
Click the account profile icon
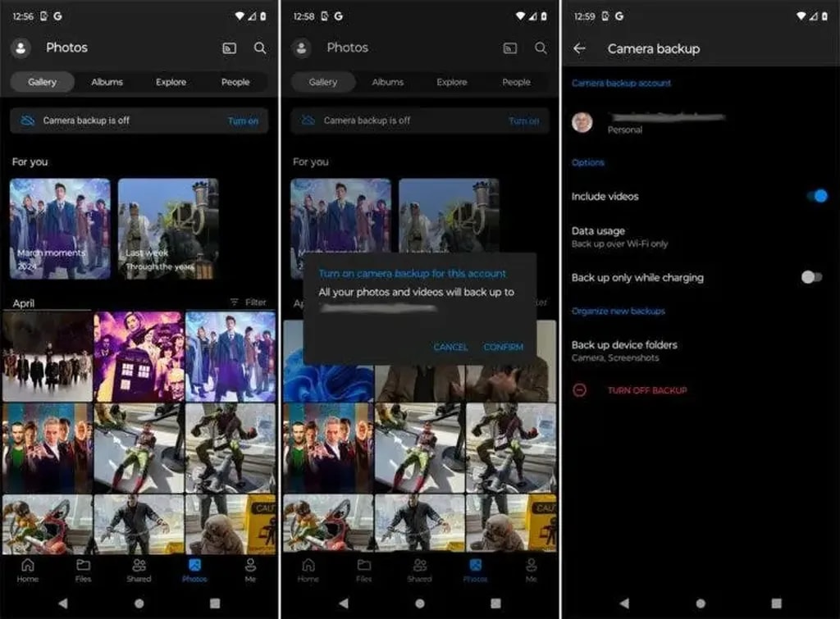[21, 48]
